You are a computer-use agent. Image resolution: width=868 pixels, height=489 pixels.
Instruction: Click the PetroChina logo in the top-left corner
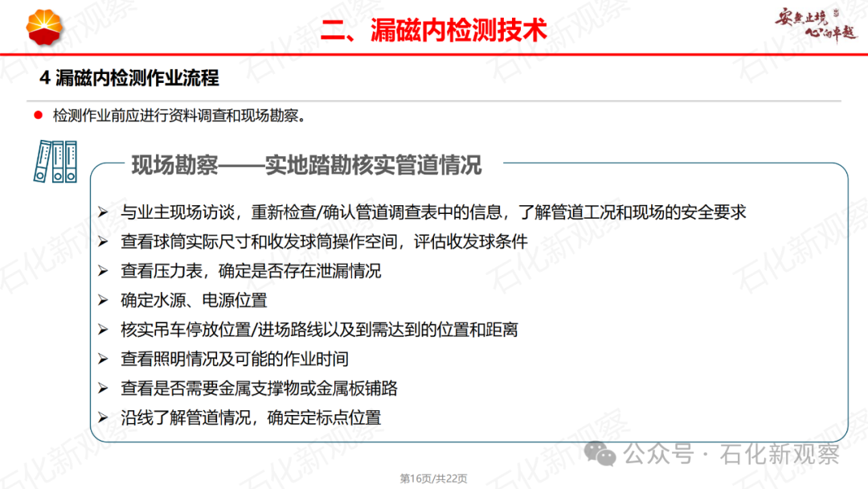click(46, 27)
